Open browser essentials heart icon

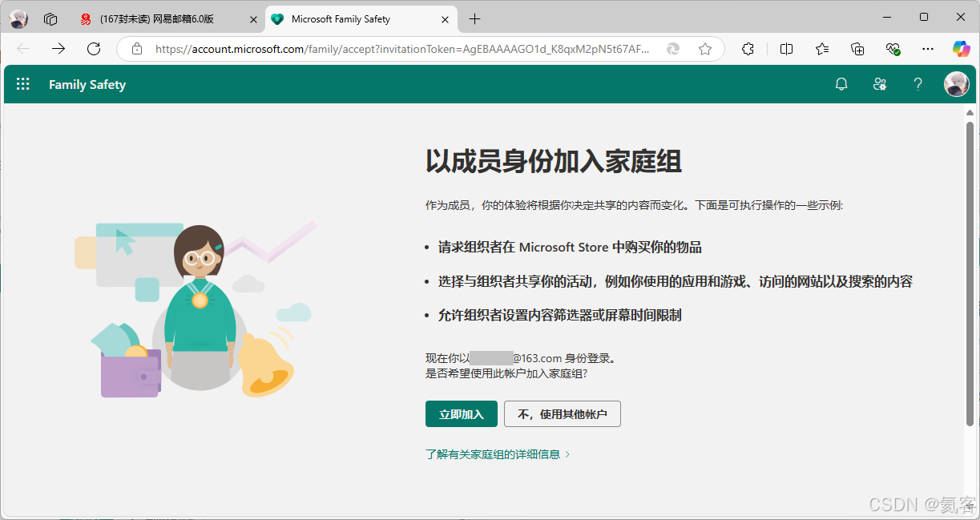point(893,49)
